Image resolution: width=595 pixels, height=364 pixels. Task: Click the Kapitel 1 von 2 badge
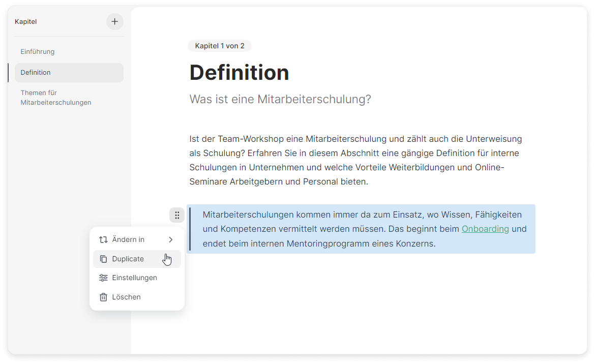219,46
